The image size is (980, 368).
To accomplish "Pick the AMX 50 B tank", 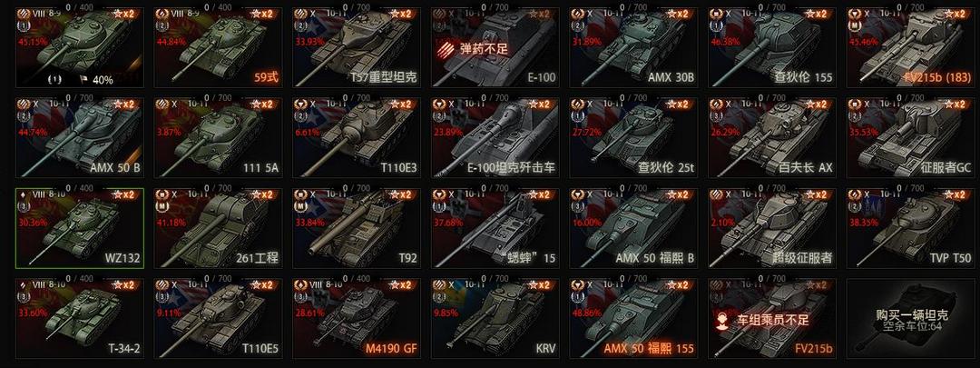I will [x=79, y=138].
